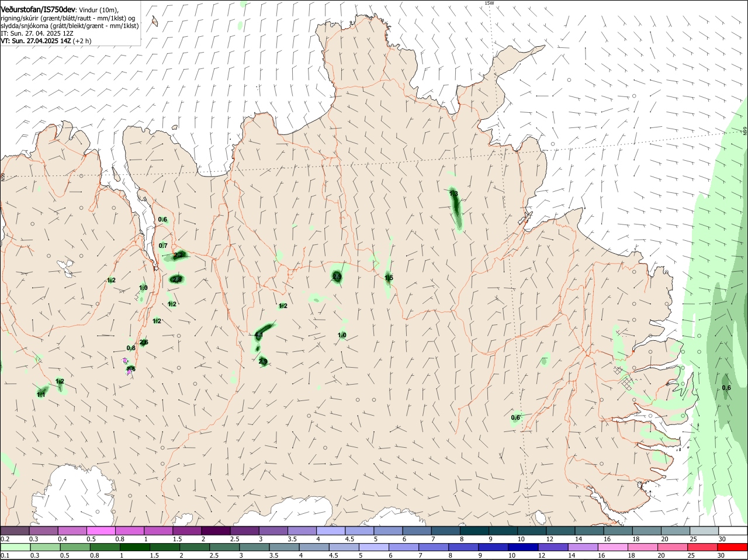Viewport: 748px width, 560px height.
Task: Select the lower scale's violet swatch between 12 and 14
Action: pos(552,547)
